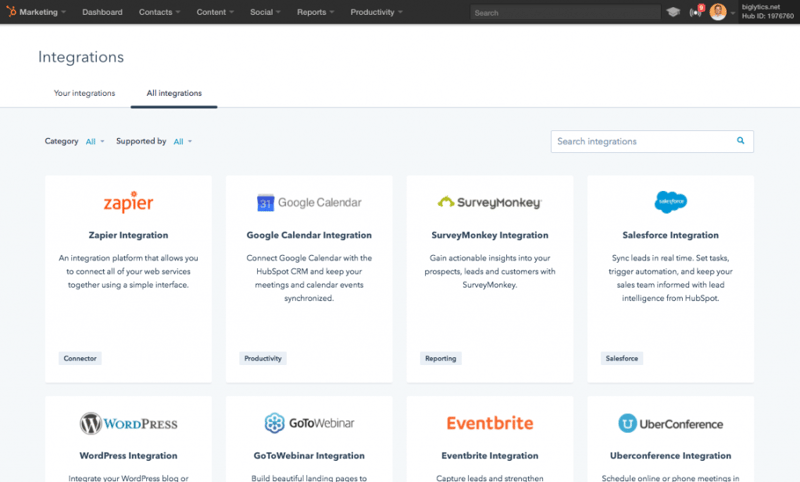Open Salesforce Integration title
This screenshot has height=482, width=800.
670,235
